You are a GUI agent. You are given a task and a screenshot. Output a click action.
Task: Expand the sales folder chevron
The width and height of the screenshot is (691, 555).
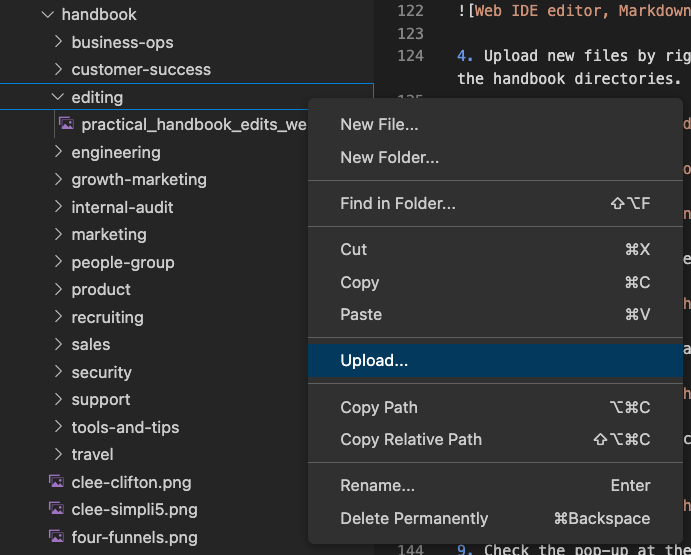pos(58,344)
